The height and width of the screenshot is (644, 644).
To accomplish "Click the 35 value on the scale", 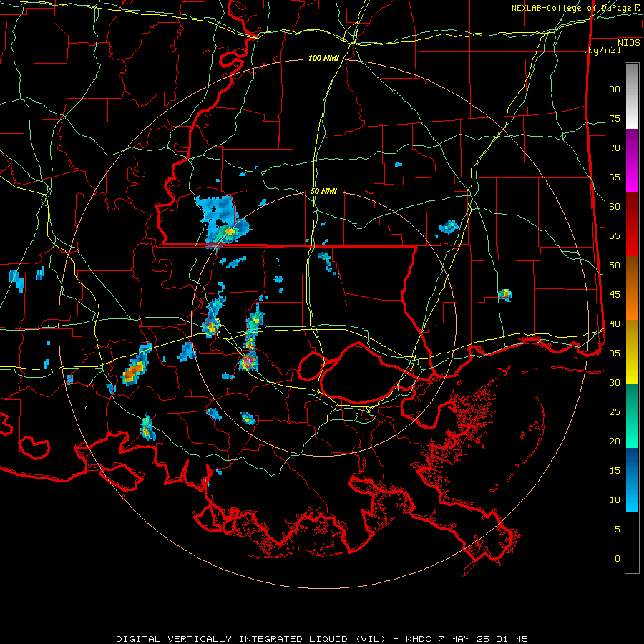I will (615, 353).
